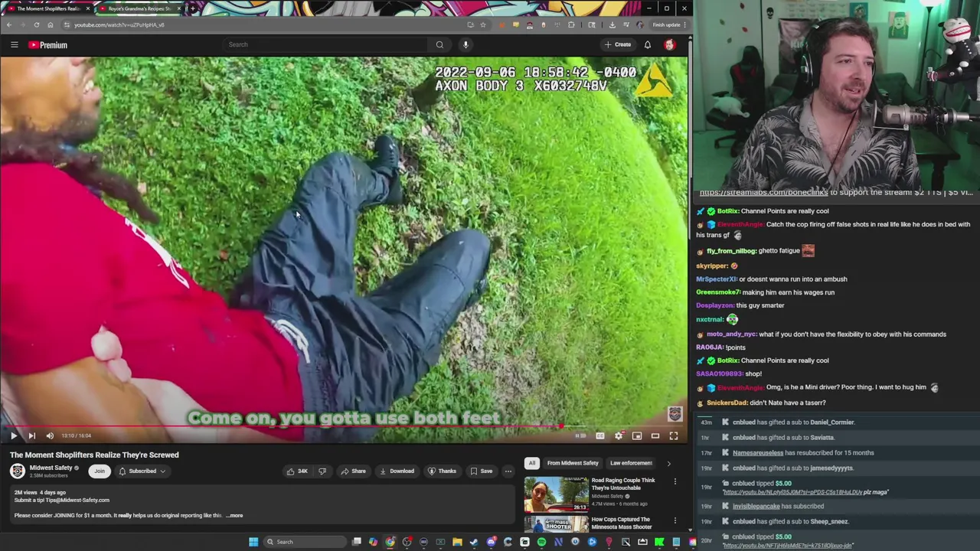Reload the current browser page

pyautogui.click(x=37, y=24)
